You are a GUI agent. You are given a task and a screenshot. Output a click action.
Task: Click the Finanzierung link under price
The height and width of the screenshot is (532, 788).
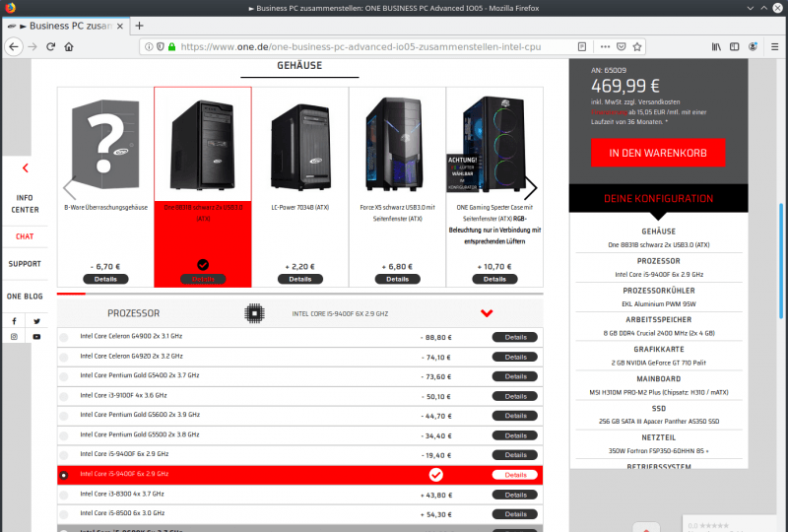[x=609, y=112]
